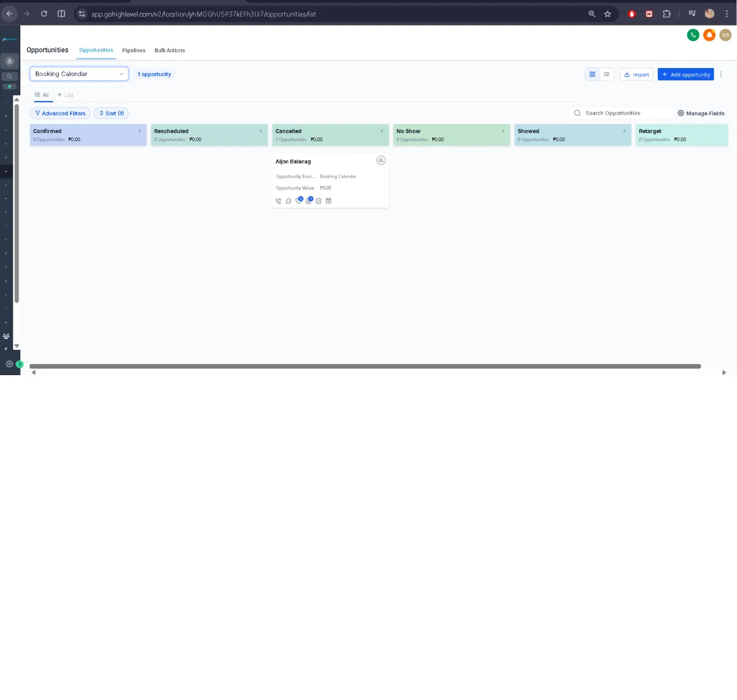The image size is (737, 700).
Task: Add a new List tab
Action: tap(66, 95)
